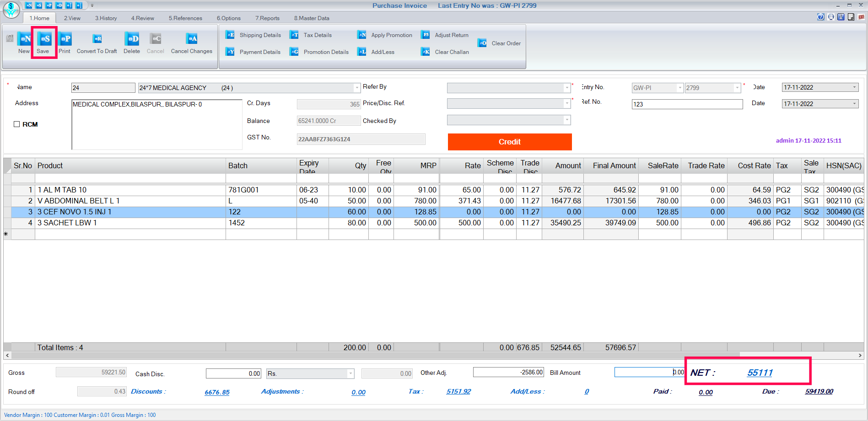Click the NET amount 55111 link
868x421 pixels.
coord(760,373)
